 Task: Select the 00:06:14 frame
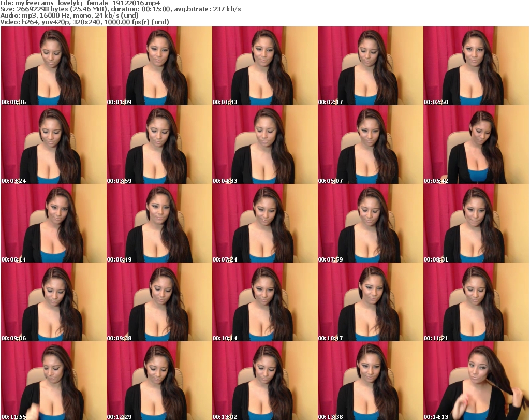tap(53, 224)
